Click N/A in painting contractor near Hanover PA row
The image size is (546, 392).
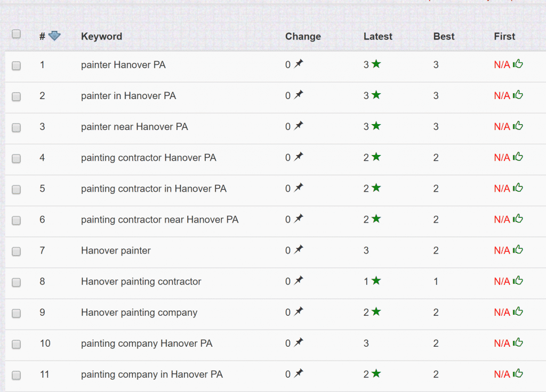tap(502, 219)
